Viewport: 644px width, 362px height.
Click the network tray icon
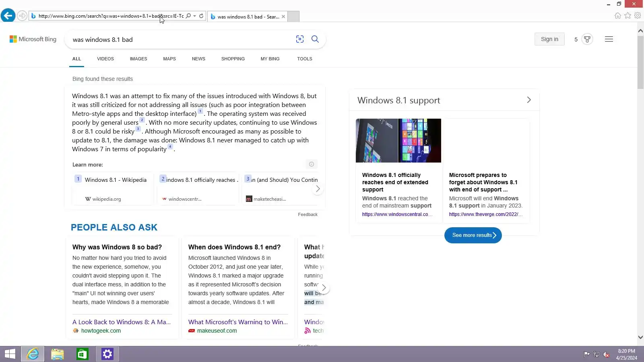click(597, 354)
